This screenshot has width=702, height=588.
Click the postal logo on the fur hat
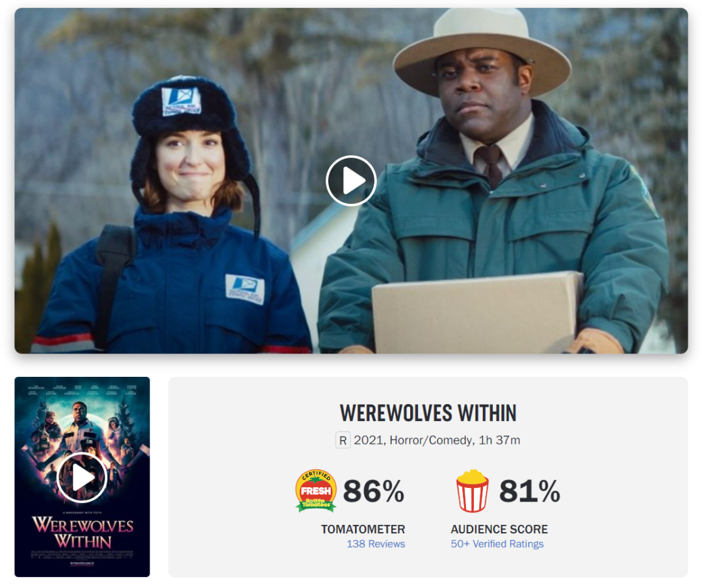click(181, 101)
